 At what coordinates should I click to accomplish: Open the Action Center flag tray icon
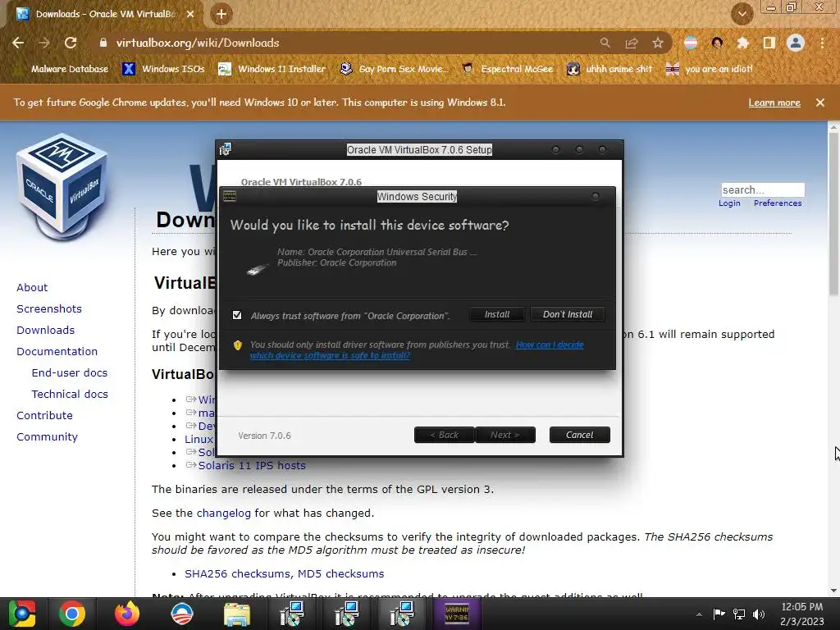coord(719,614)
